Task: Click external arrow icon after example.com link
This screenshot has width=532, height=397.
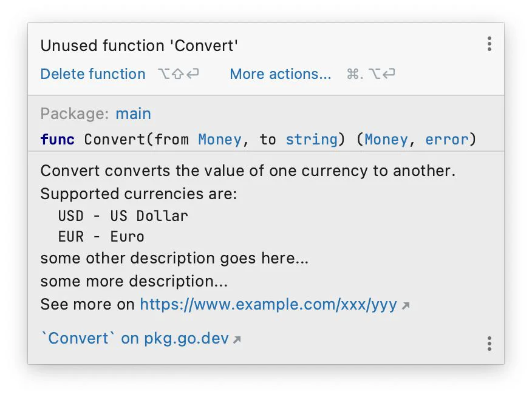Action: tap(406, 306)
